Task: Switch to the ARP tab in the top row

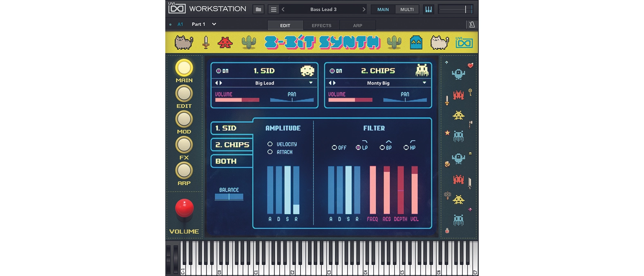Action: point(357,25)
